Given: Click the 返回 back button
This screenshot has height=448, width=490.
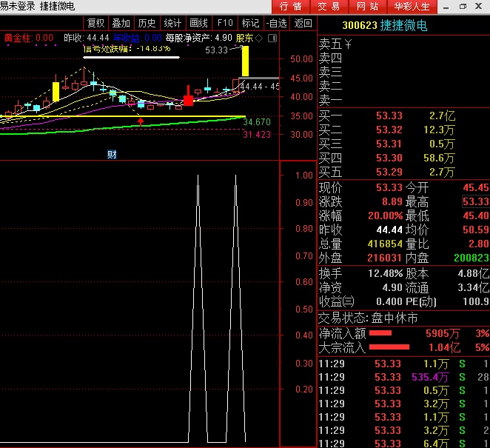Looking at the screenshot, I should pos(303,23).
